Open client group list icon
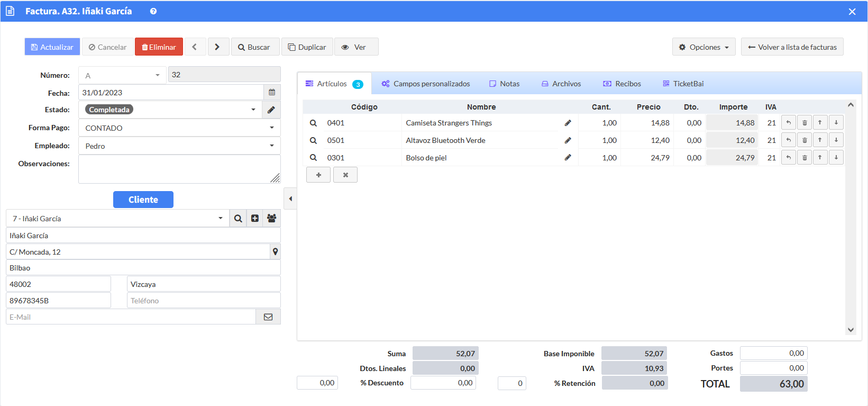The height and width of the screenshot is (406, 868). (271, 219)
